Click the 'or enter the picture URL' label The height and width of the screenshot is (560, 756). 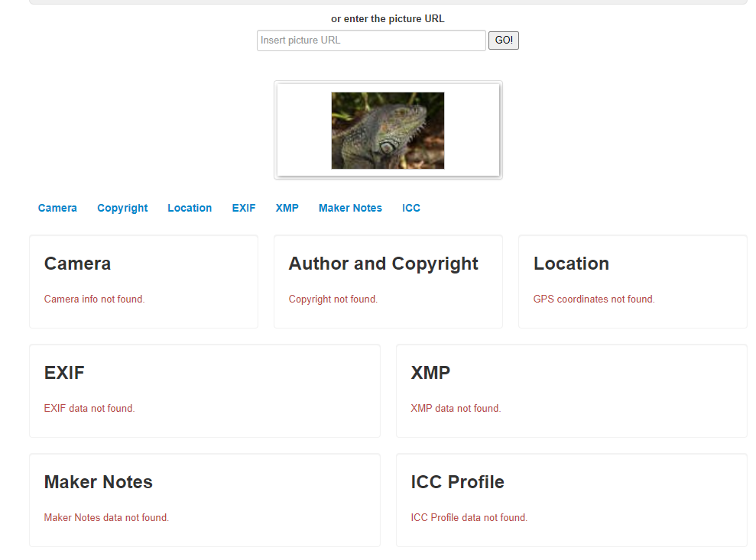[388, 19]
